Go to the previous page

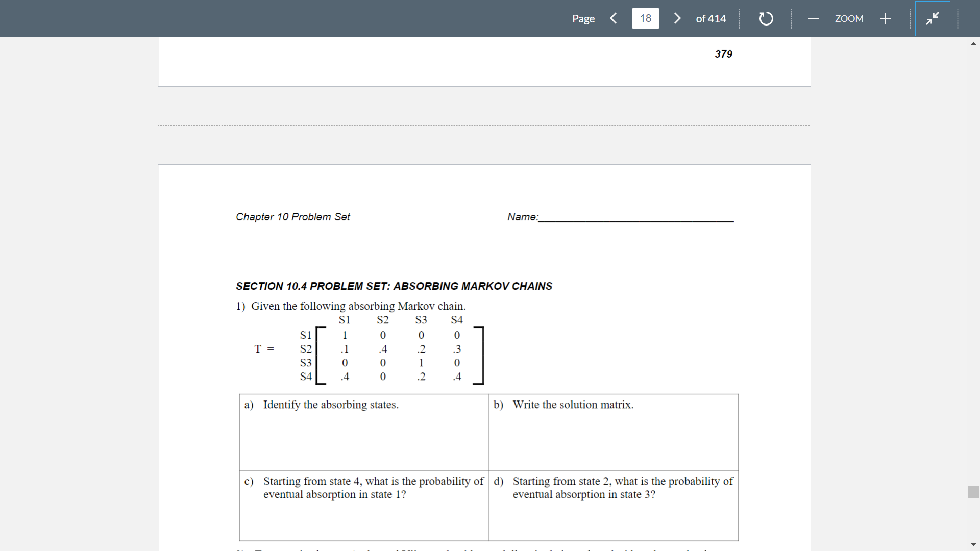coord(613,18)
